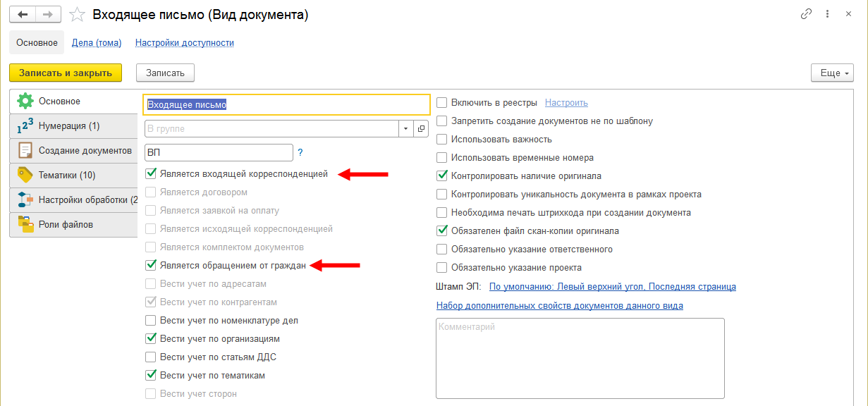
Task: Click the question mark help icon
Action: (300, 152)
